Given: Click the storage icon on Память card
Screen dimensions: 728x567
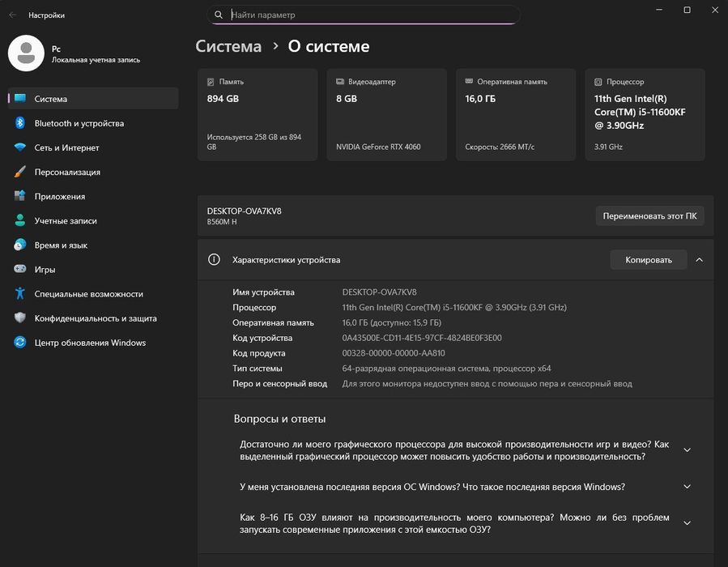Looking at the screenshot, I should [211, 82].
